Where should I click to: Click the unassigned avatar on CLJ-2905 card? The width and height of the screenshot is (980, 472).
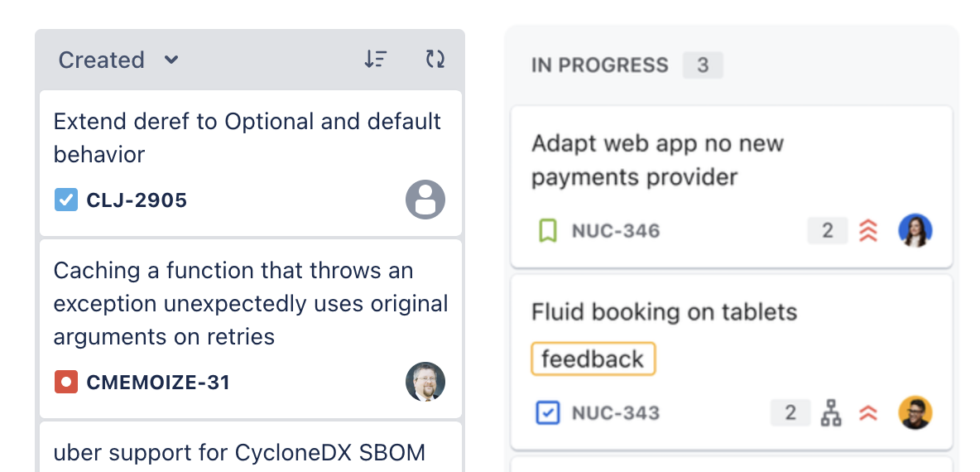pyautogui.click(x=425, y=200)
